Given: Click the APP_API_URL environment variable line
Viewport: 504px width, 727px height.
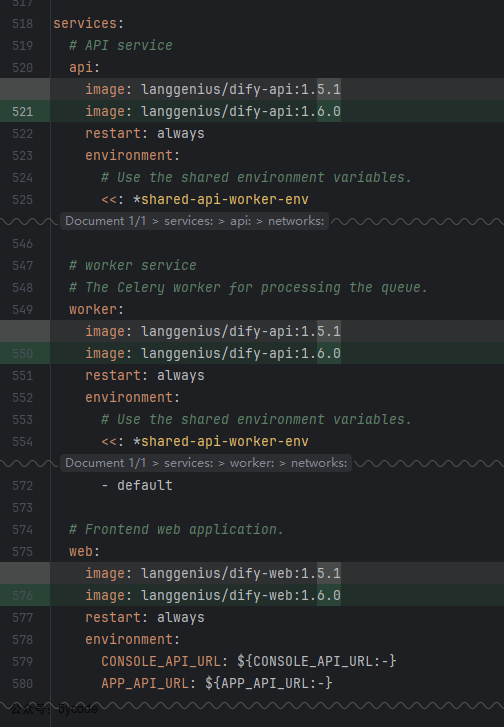Looking at the screenshot, I should click(x=217, y=683).
